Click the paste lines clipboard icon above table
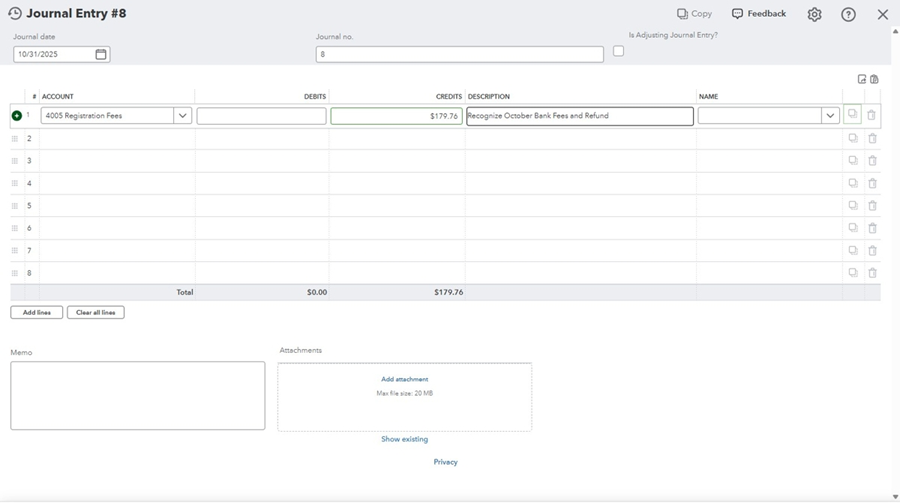 [874, 79]
